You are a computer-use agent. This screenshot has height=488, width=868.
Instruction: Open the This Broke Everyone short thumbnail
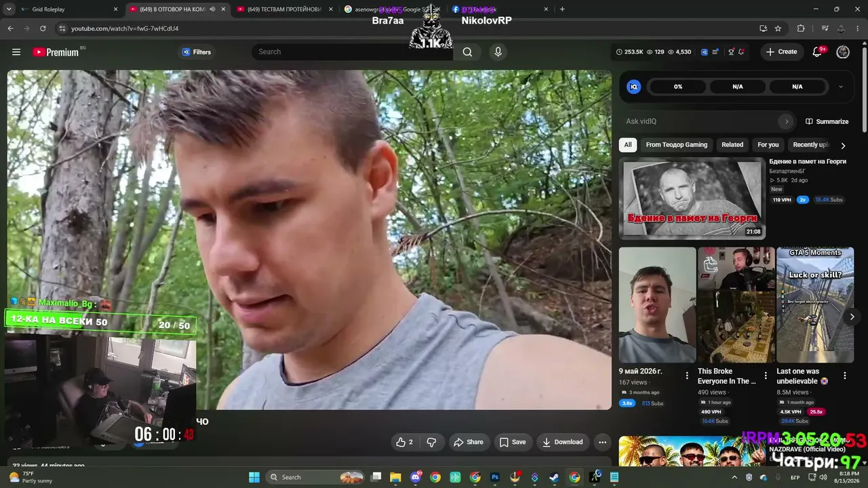pos(736,305)
